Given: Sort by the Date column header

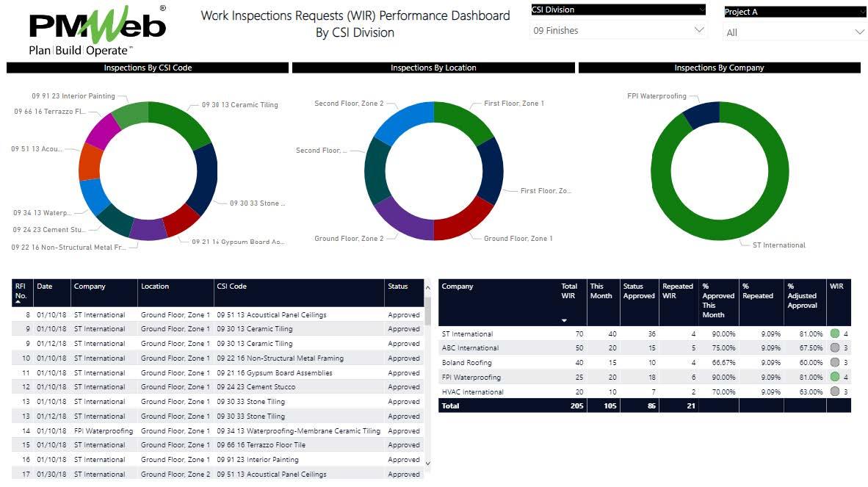Looking at the screenshot, I should click(x=44, y=286).
